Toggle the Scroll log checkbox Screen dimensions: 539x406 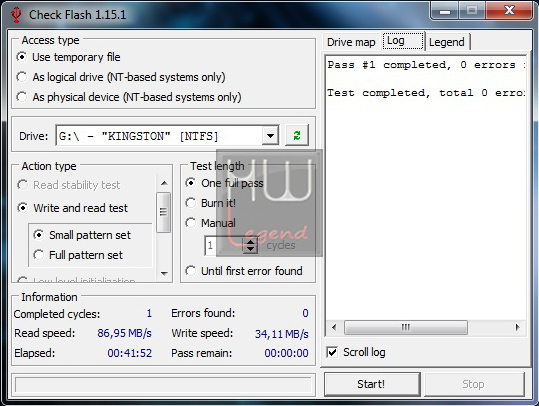332,352
